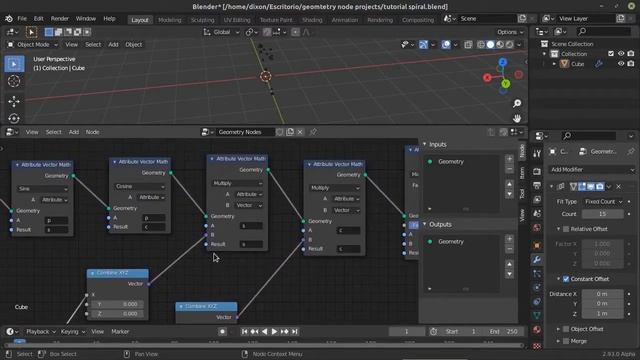Open the sidebar Item tab in node editor
The image size is (640, 360).
pos(522,173)
